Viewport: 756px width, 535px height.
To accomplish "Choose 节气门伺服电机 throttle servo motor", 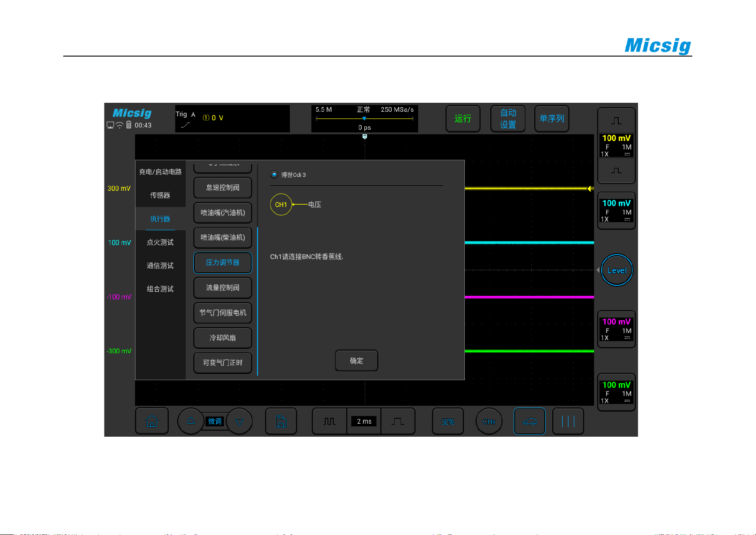I will pos(223,313).
